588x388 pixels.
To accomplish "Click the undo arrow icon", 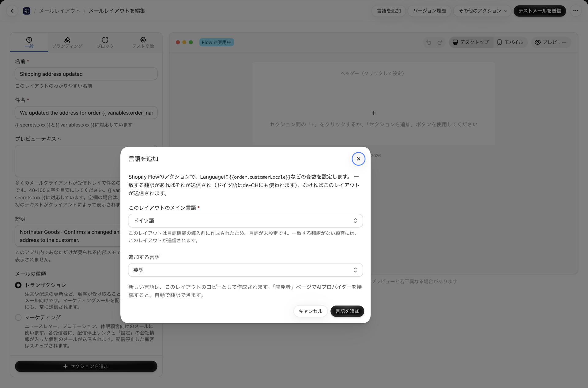I will coord(429,42).
